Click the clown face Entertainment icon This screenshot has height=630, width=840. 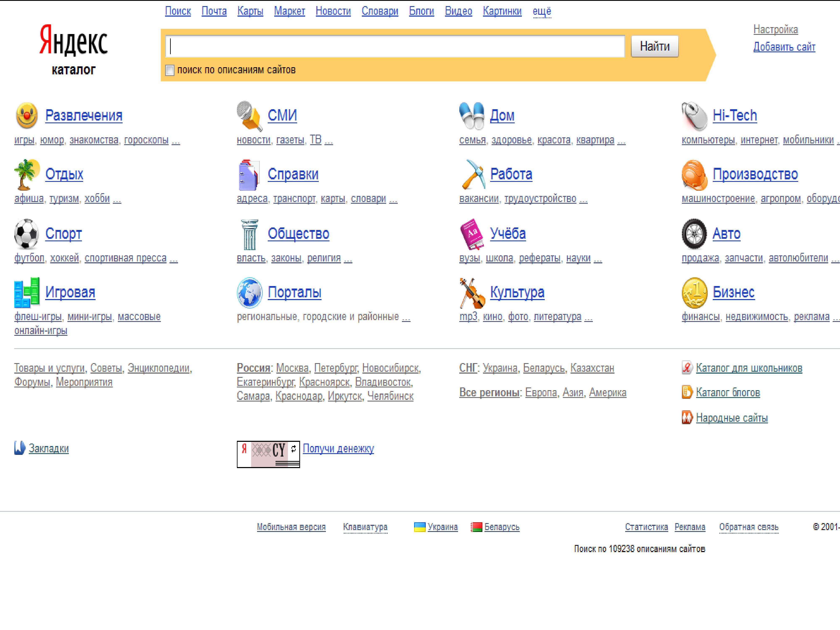(26, 115)
